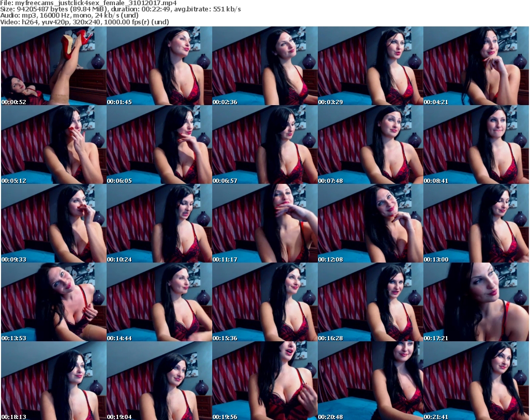The image size is (530, 420).
Task: Click the Video h264 info line
Action: click(x=84, y=22)
